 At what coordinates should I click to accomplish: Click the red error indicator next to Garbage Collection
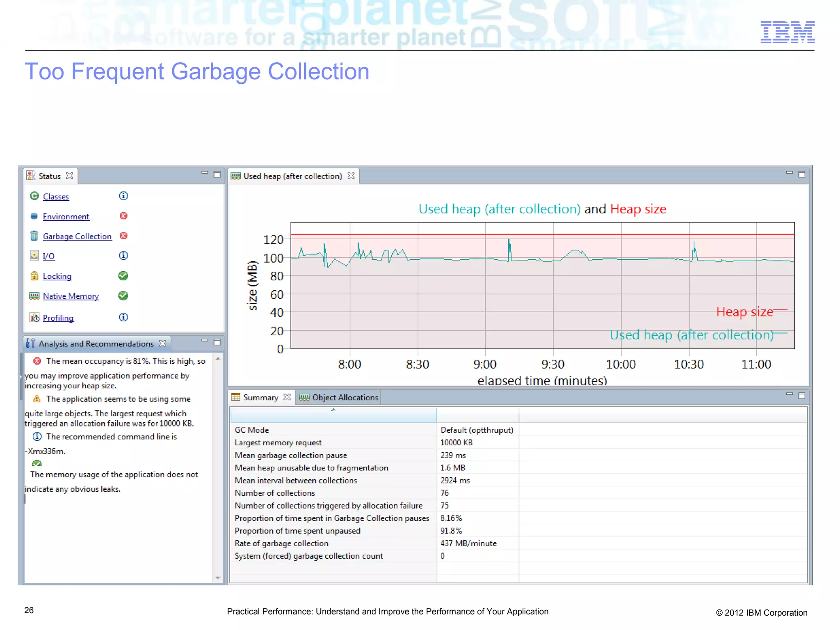point(123,236)
